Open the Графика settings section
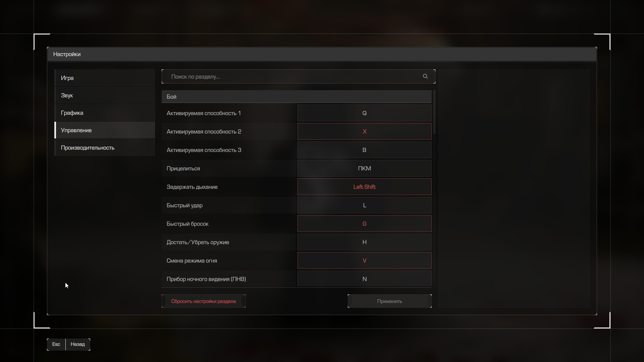The height and width of the screenshot is (362, 644). [105, 113]
